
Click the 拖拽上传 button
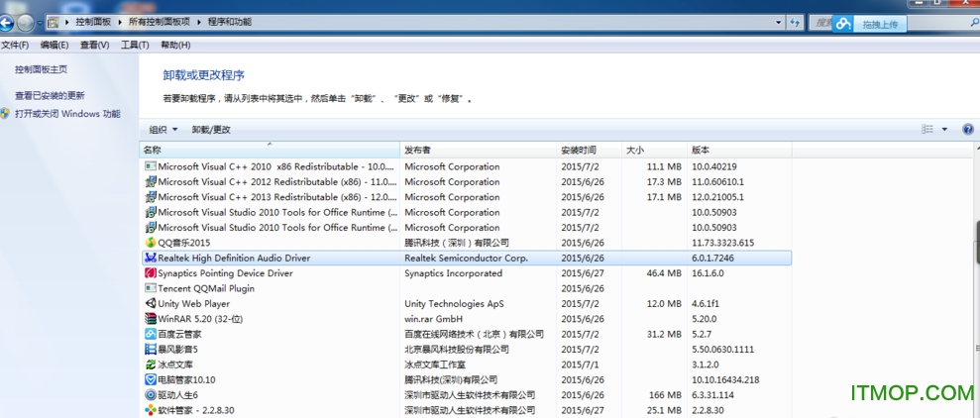(880, 25)
